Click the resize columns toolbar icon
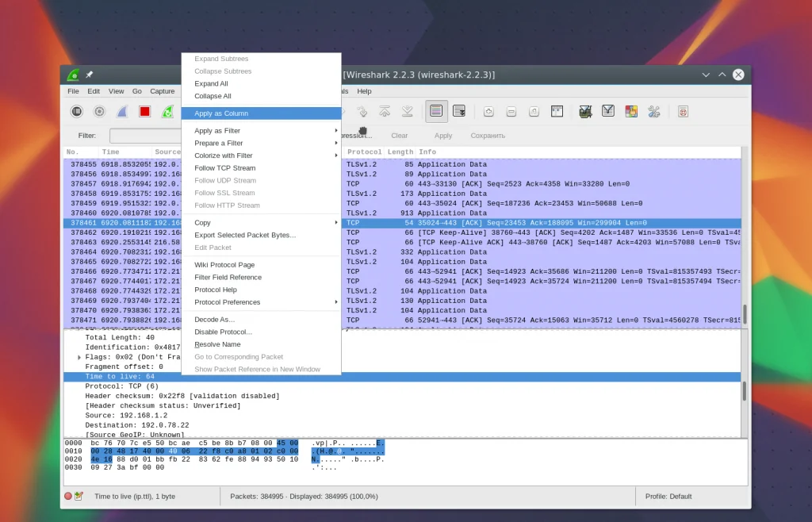The height and width of the screenshot is (522, 812). [x=557, y=112]
